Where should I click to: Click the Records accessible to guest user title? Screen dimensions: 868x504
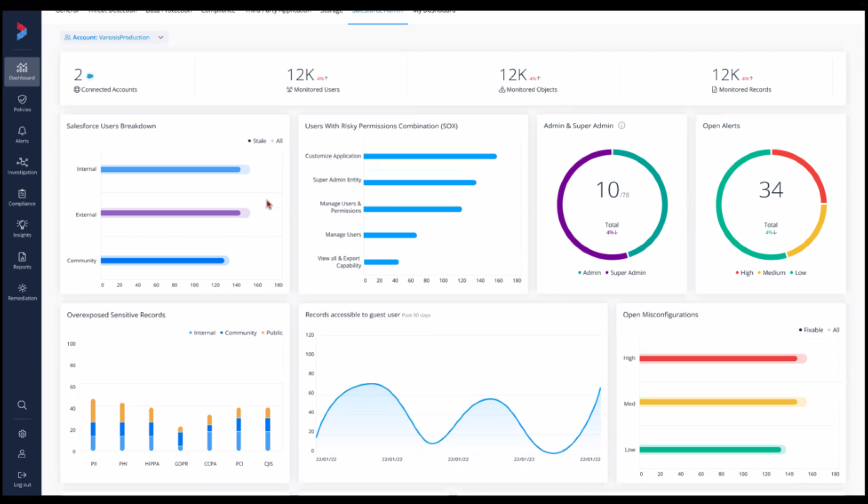(x=352, y=315)
